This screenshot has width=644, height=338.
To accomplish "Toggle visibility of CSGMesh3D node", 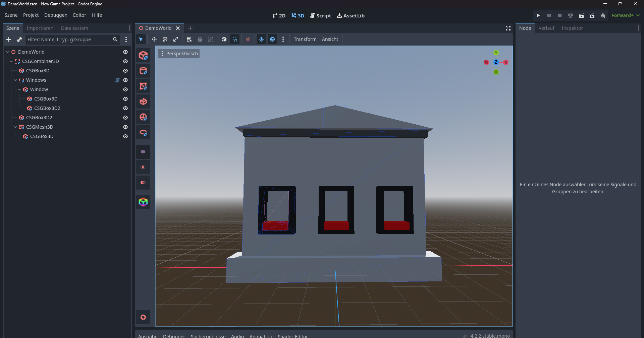I will 125,127.
